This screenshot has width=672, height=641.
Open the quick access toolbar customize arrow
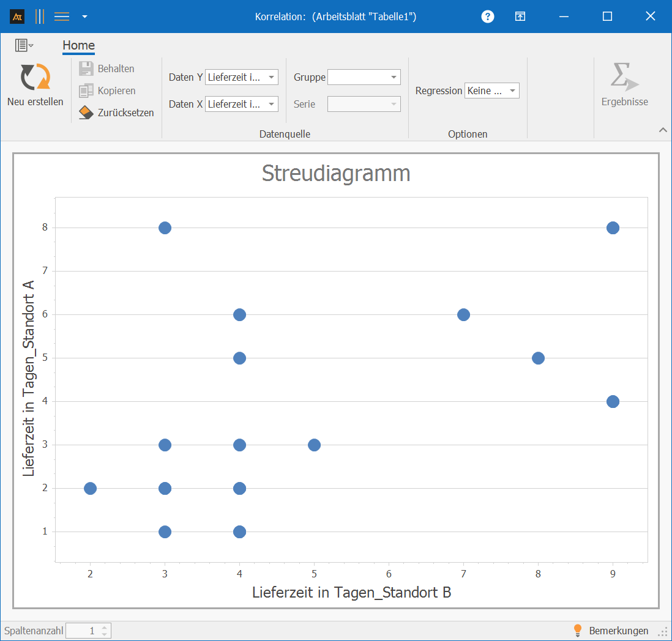point(84,17)
